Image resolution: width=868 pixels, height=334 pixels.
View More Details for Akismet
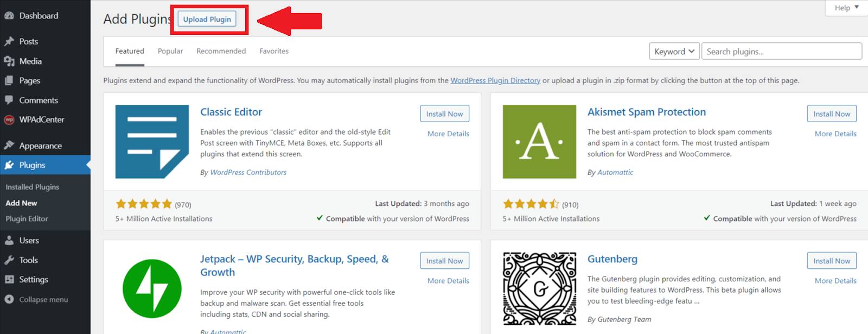click(x=835, y=134)
